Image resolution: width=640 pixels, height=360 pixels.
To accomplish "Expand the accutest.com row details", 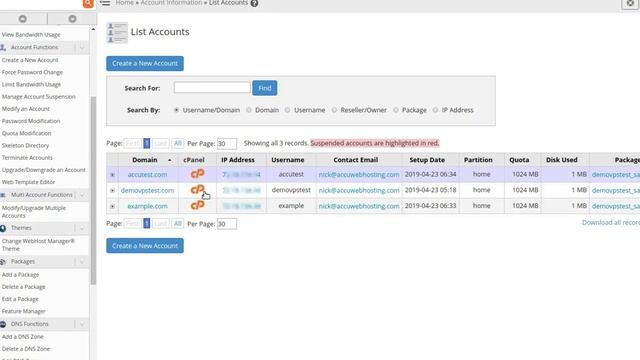I will tap(112, 175).
